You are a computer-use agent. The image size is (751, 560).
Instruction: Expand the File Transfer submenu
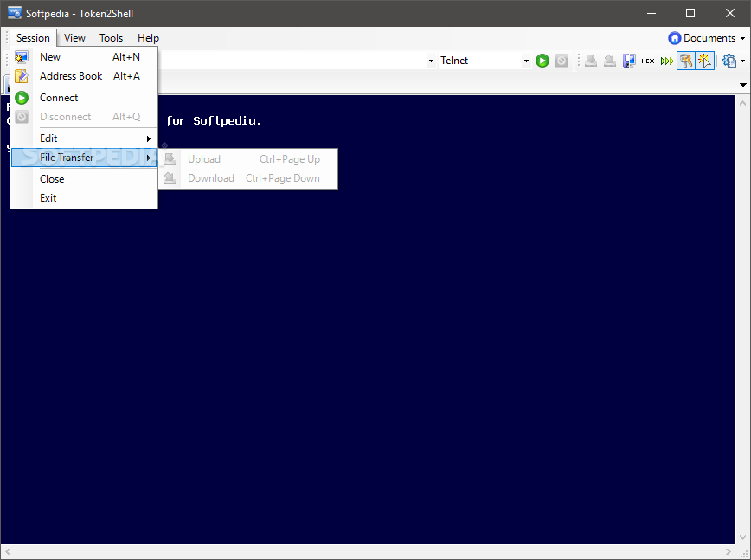pos(84,158)
